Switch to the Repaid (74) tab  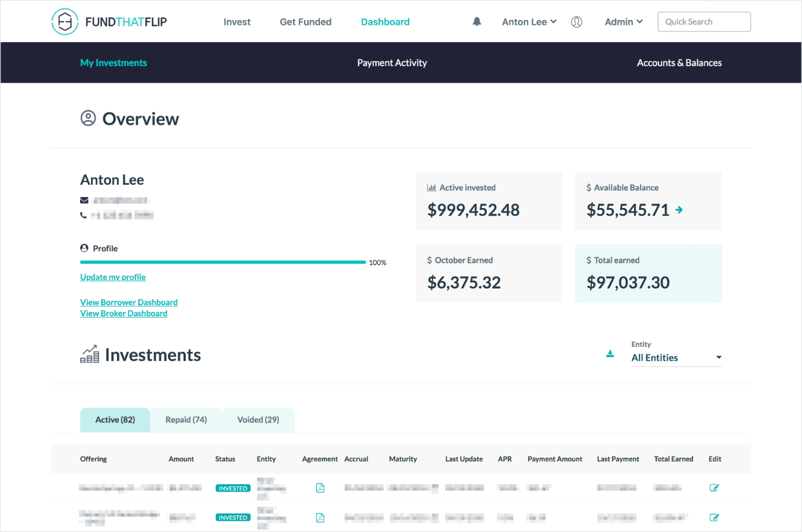tap(186, 419)
